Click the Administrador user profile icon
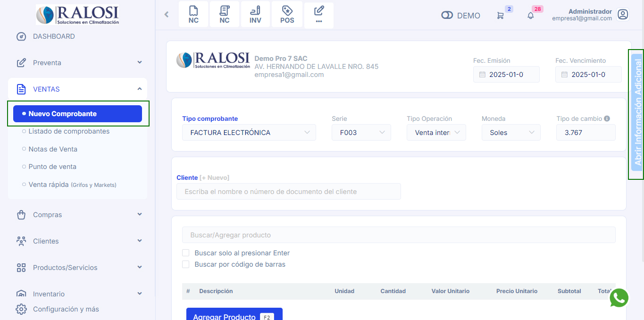 click(x=623, y=15)
